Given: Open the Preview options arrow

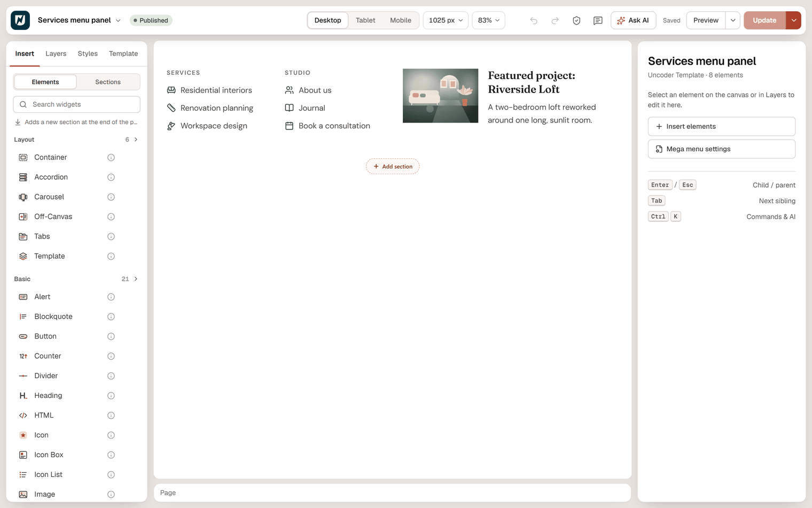Looking at the screenshot, I should tap(733, 20).
